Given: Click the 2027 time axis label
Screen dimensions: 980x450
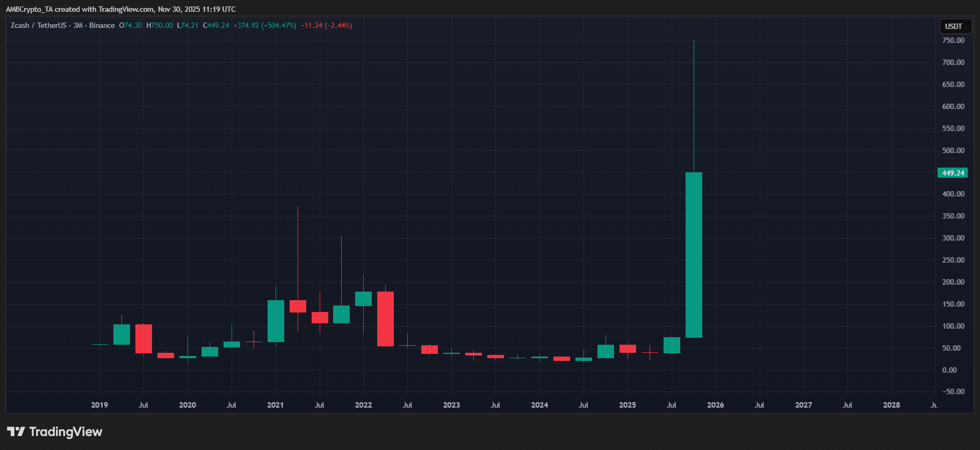Looking at the screenshot, I should [804, 405].
